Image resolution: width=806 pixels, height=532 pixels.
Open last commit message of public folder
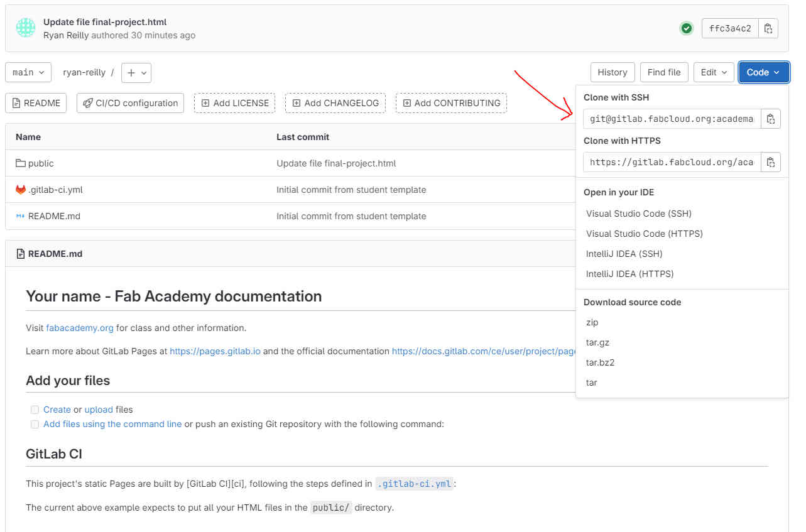tap(336, 163)
